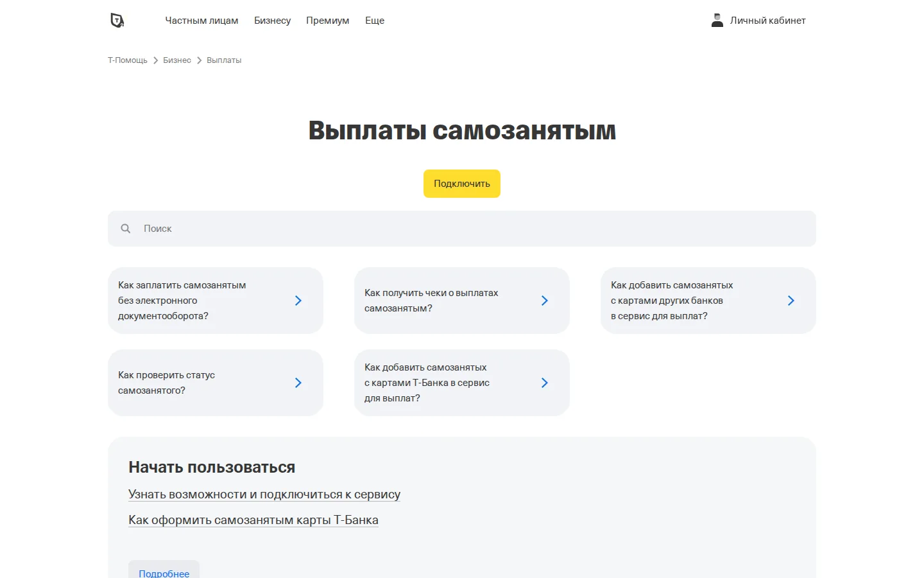Viewport: 924px width, 578px height.
Task: Open the Частным лицам menu
Action: coord(201,21)
